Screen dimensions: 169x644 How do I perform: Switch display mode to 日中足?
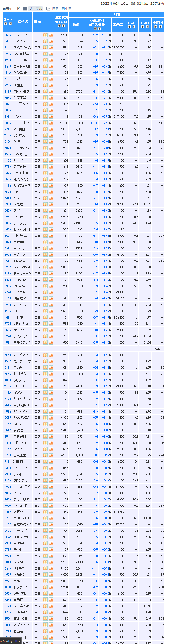[67, 9]
